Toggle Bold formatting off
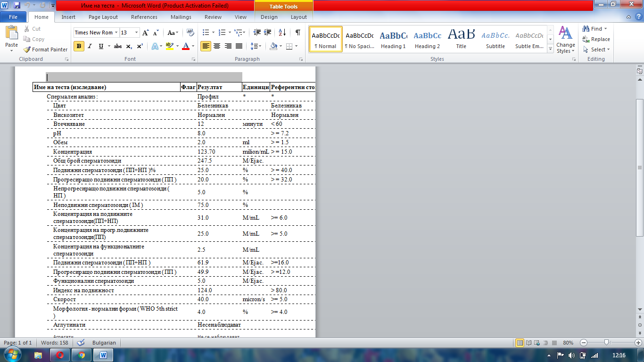The height and width of the screenshot is (362, 644). click(79, 46)
